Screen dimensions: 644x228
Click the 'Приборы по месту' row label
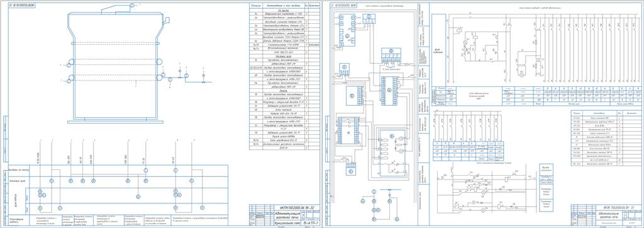pyautogui.click(x=18, y=170)
